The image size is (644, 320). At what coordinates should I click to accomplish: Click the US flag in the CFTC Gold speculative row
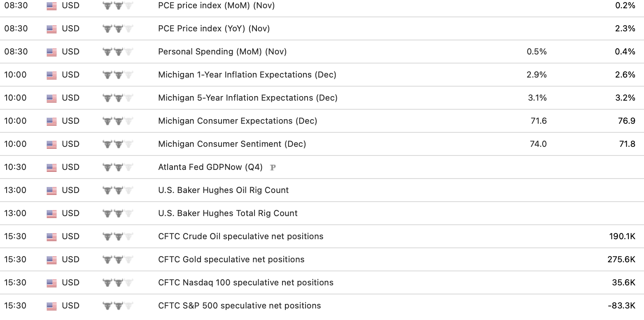coord(51,260)
